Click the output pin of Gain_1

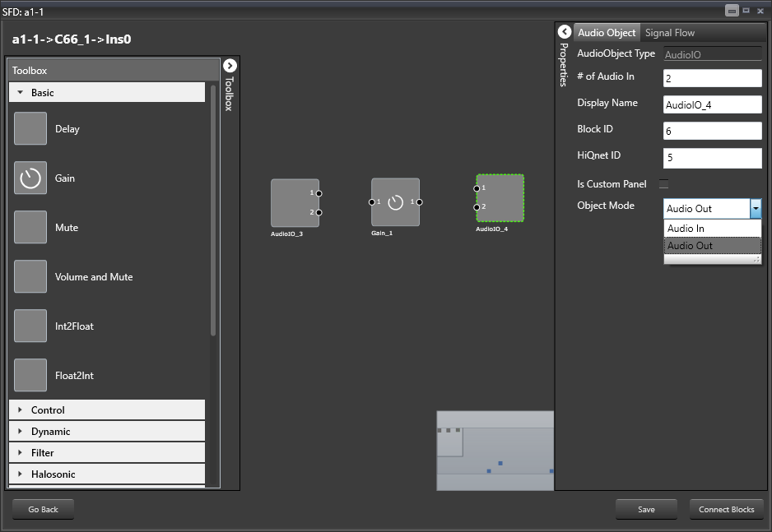pyautogui.click(x=420, y=202)
